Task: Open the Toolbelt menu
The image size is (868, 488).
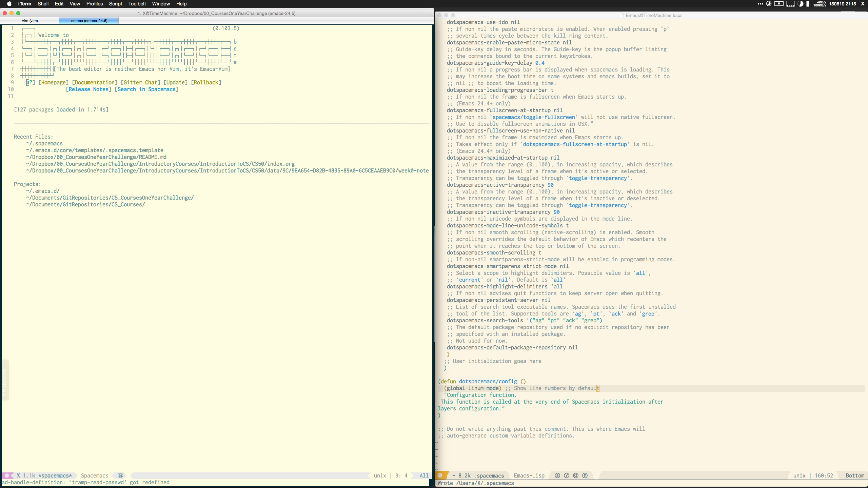Action: [137, 4]
